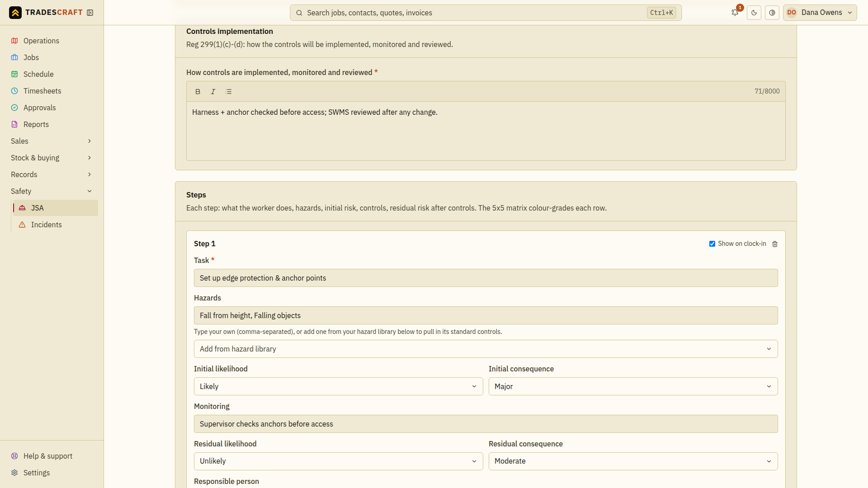Edit the Monitoring input field

(x=486, y=424)
